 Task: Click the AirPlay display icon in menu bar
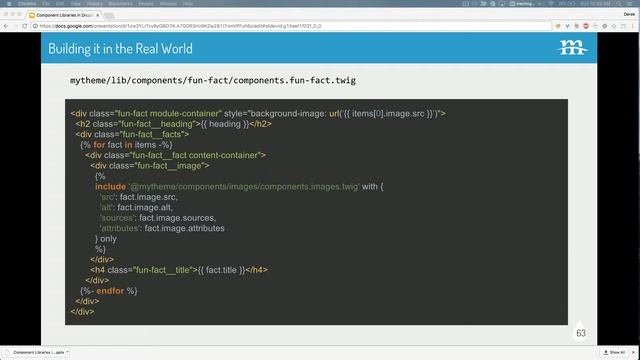(x=502, y=3)
